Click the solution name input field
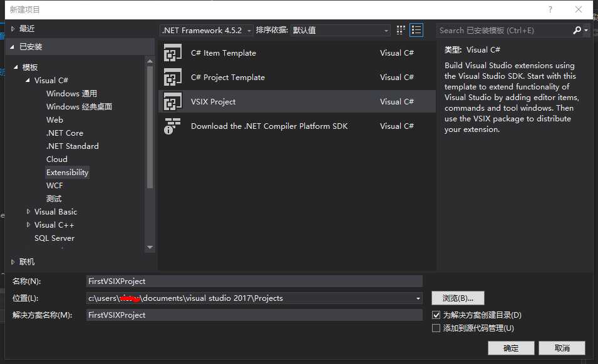The image size is (598, 364). pyautogui.click(x=254, y=315)
